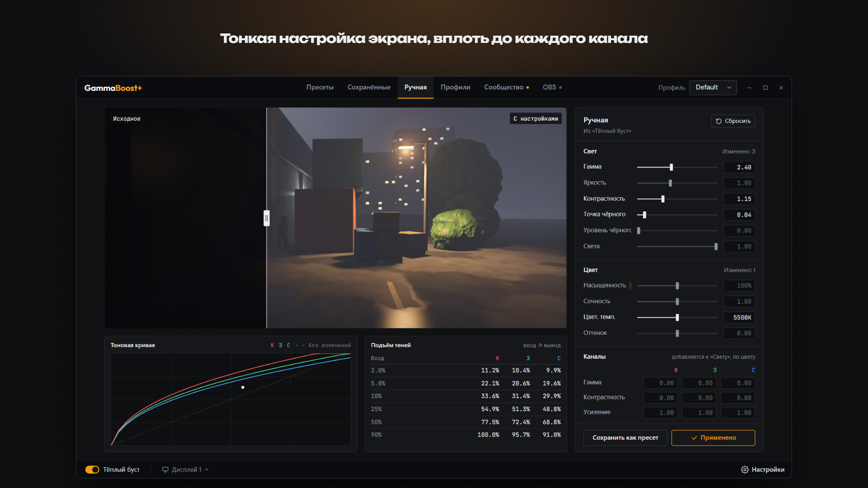Open Настройки at the bottom right
The width and height of the screenshot is (868, 488).
tap(763, 469)
